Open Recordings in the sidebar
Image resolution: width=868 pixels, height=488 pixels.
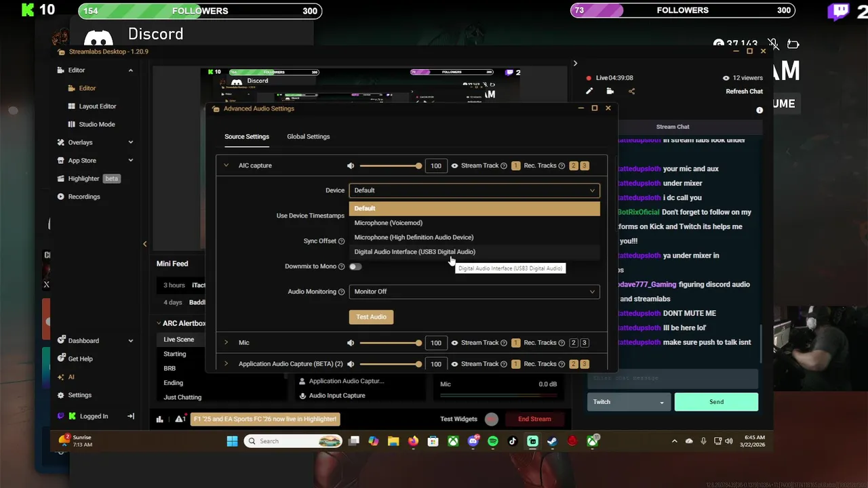tap(79, 197)
